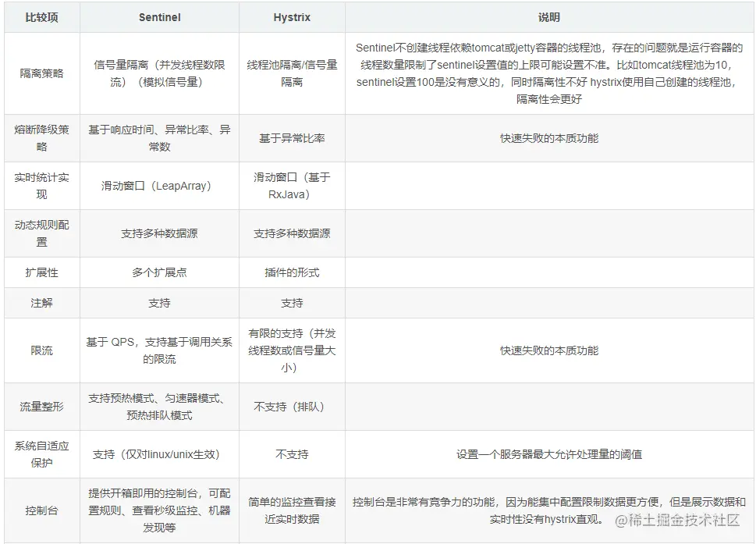
Task: Click the explanation starting 'Sentinel不创建线程'
Action: pos(549,73)
